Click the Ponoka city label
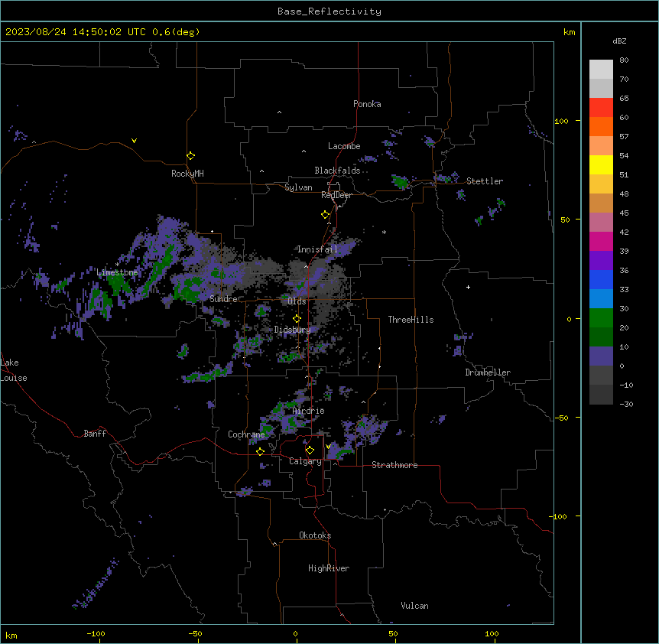 point(367,104)
